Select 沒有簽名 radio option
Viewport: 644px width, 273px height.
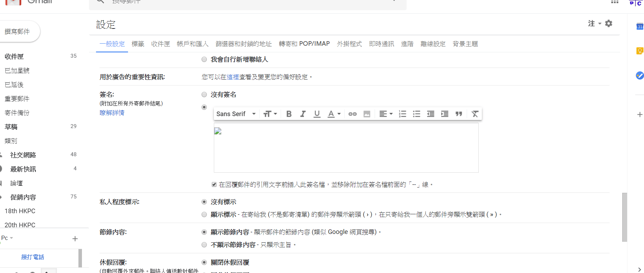pyautogui.click(x=204, y=95)
